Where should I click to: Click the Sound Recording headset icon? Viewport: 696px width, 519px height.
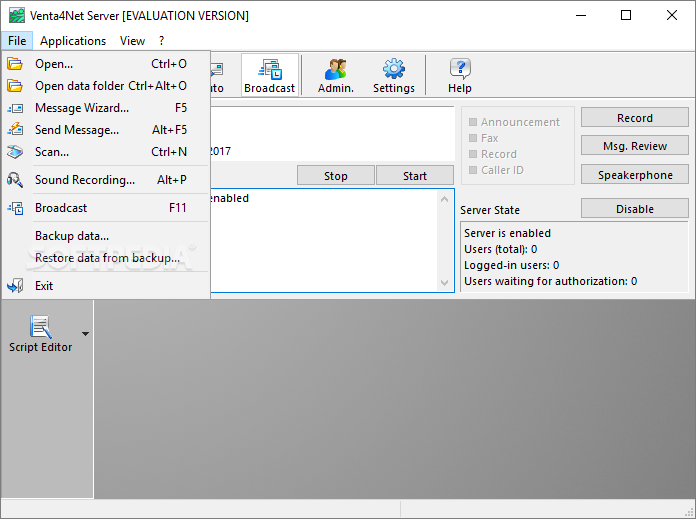tap(15, 180)
